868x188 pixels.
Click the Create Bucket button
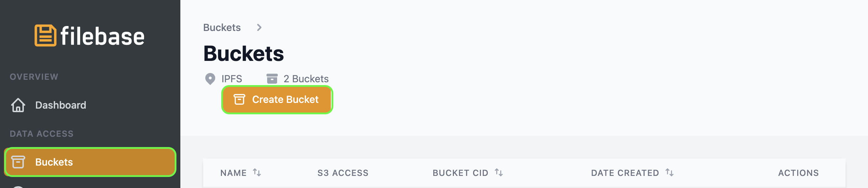pyautogui.click(x=277, y=100)
